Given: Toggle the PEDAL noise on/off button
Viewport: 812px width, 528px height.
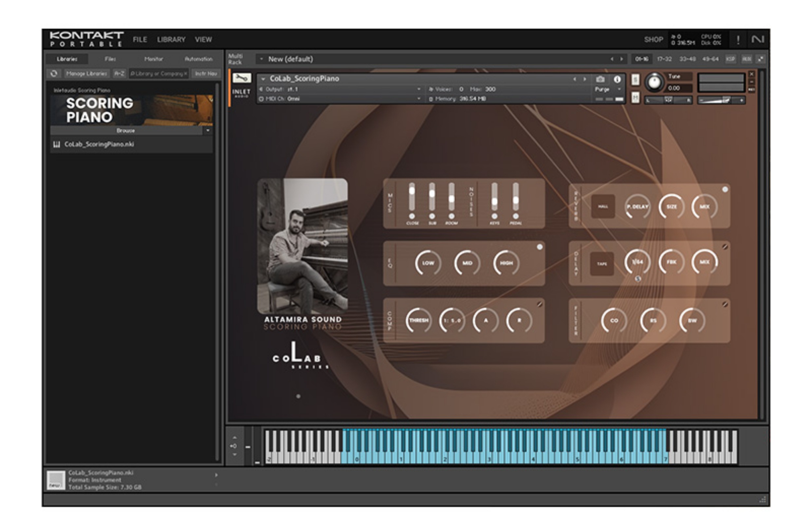Looking at the screenshot, I should [515, 216].
